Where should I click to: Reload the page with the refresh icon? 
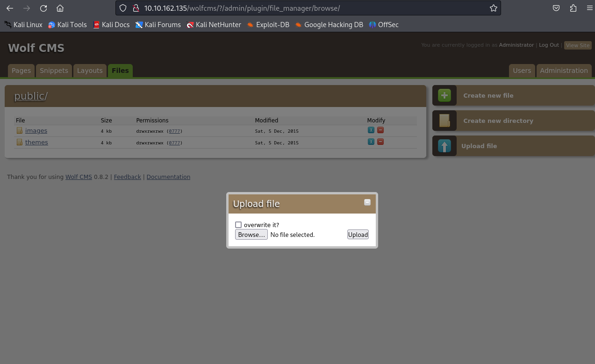click(43, 8)
